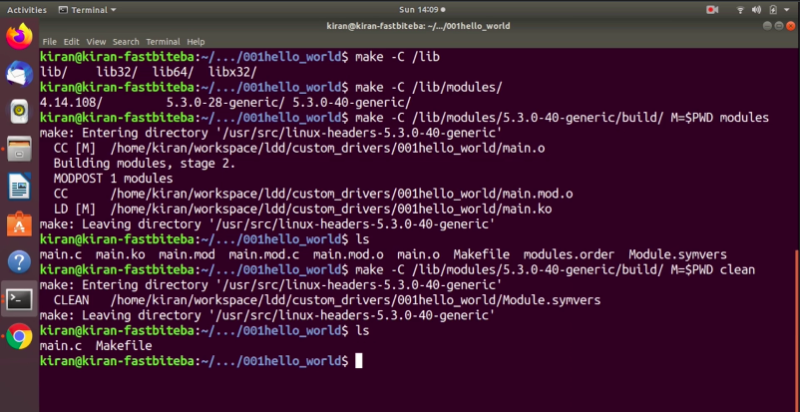800x412 pixels.
Task: Click the 'LD [M]' main.ko build line
Action: point(303,209)
